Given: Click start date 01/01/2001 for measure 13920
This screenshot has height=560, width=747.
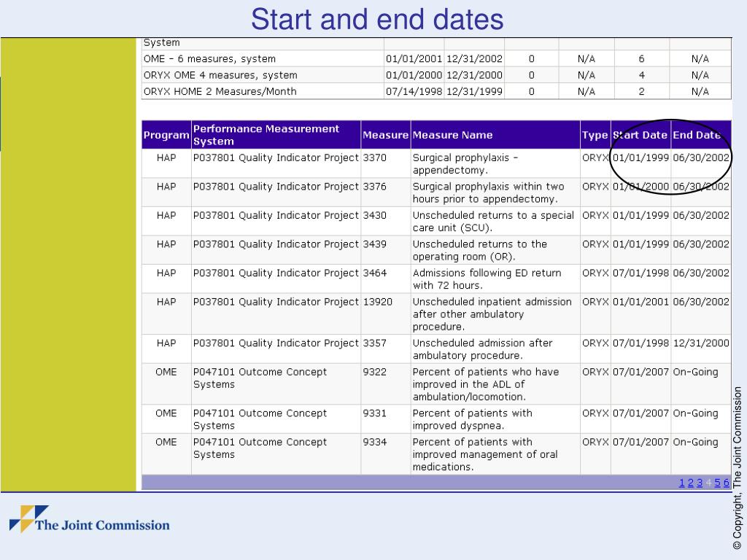Looking at the screenshot, I should [640, 302].
